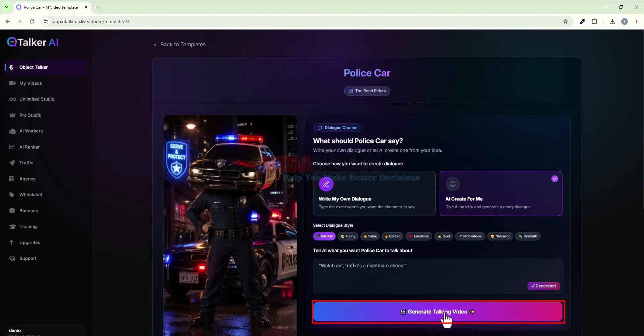Click the Police Car preview image
Screen dimensions: 644x336
pyautogui.click(x=230, y=225)
